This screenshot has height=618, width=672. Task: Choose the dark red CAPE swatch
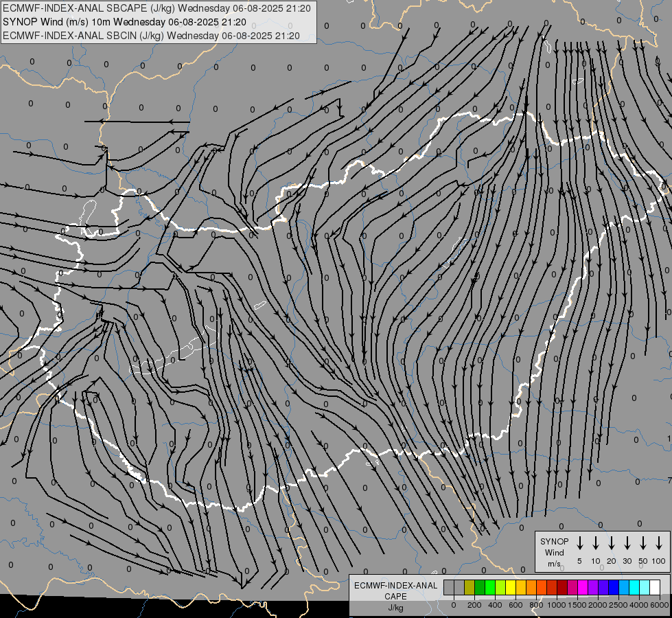click(562, 587)
